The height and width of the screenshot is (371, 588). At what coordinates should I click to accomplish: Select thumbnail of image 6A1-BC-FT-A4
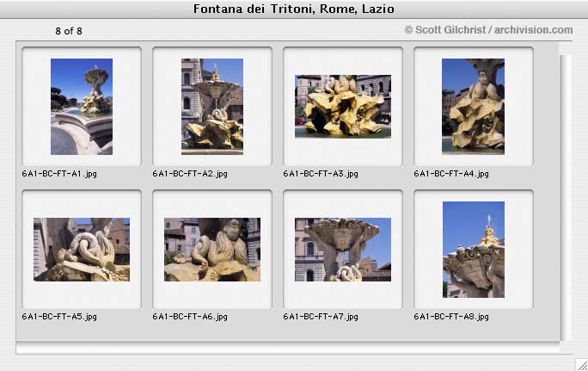pyautogui.click(x=474, y=107)
